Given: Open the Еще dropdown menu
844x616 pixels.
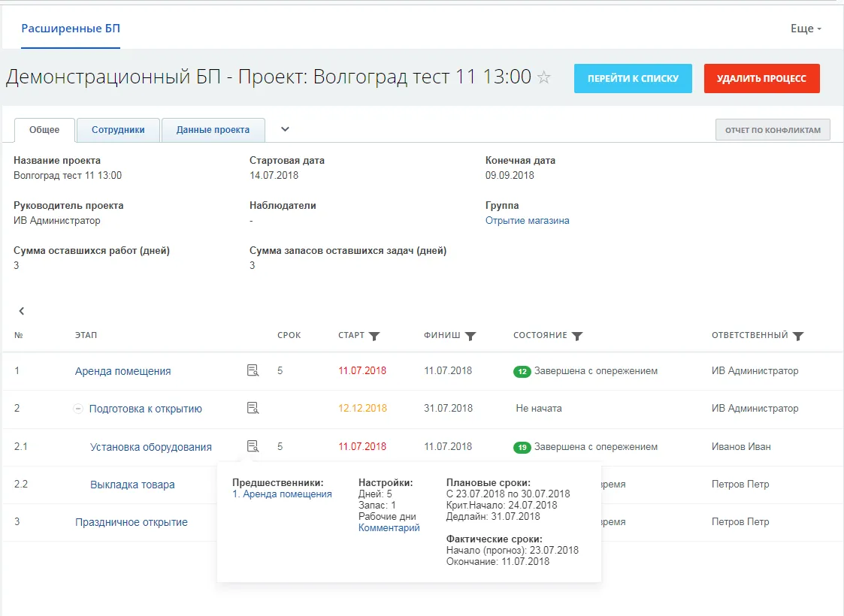Looking at the screenshot, I should click(x=806, y=29).
